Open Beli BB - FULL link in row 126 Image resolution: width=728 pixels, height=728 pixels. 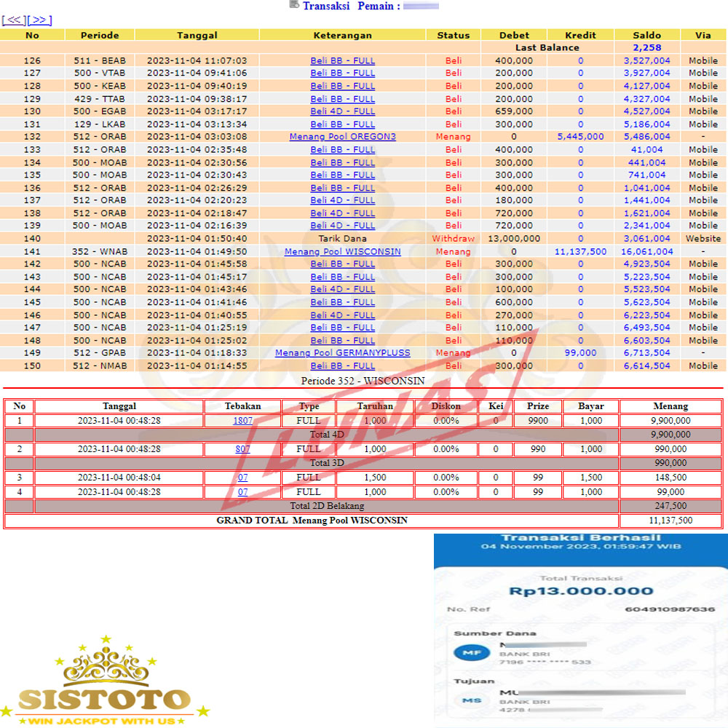(x=342, y=60)
